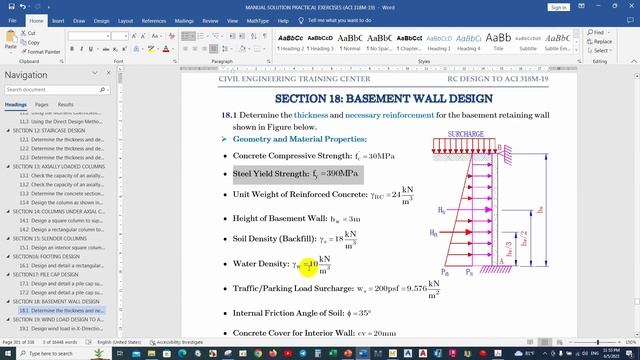Switch to Web Layout view in status bar
The width and height of the screenshot is (640, 360).
tap(560, 342)
